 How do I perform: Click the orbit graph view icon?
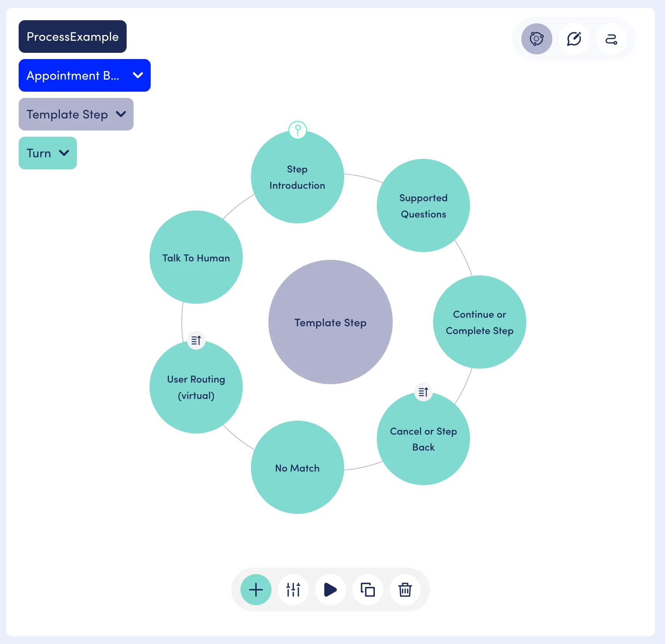click(536, 39)
